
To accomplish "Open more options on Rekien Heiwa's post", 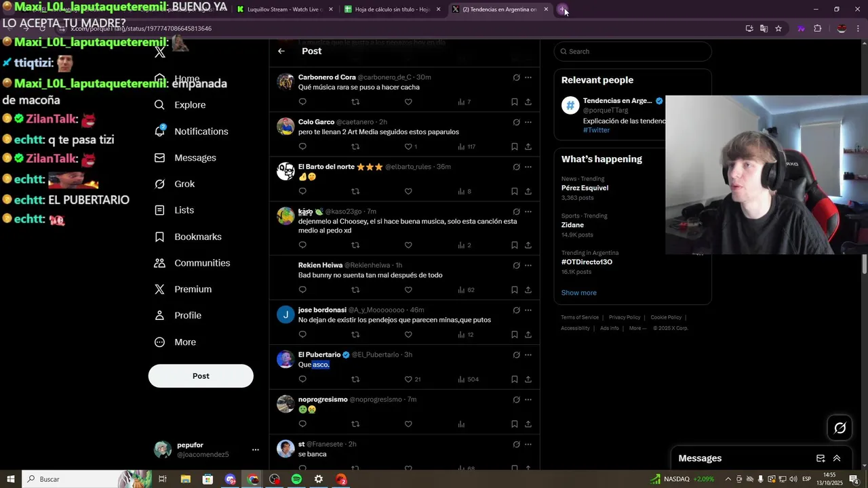I will (x=528, y=265).
